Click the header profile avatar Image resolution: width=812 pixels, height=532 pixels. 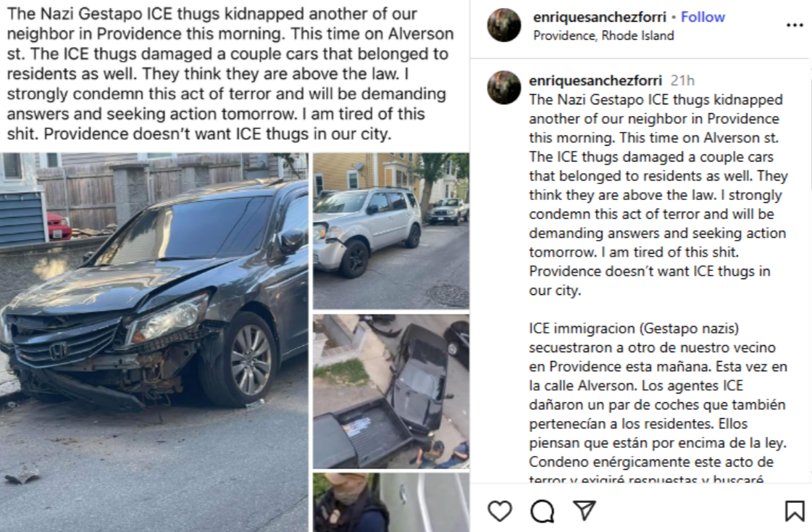(504, 25)
